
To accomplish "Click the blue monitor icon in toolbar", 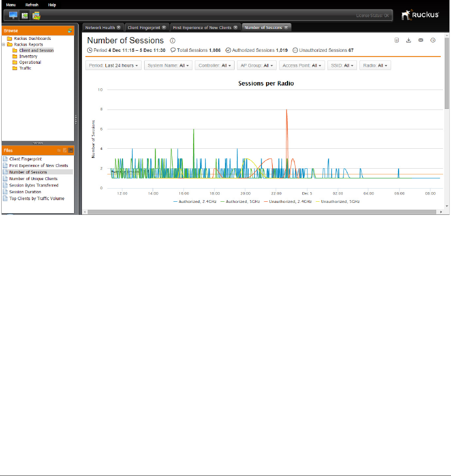I will coord(13,15).
